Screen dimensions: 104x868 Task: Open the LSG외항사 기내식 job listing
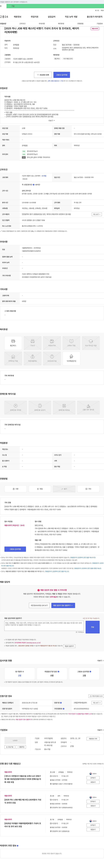pos(23,801)
